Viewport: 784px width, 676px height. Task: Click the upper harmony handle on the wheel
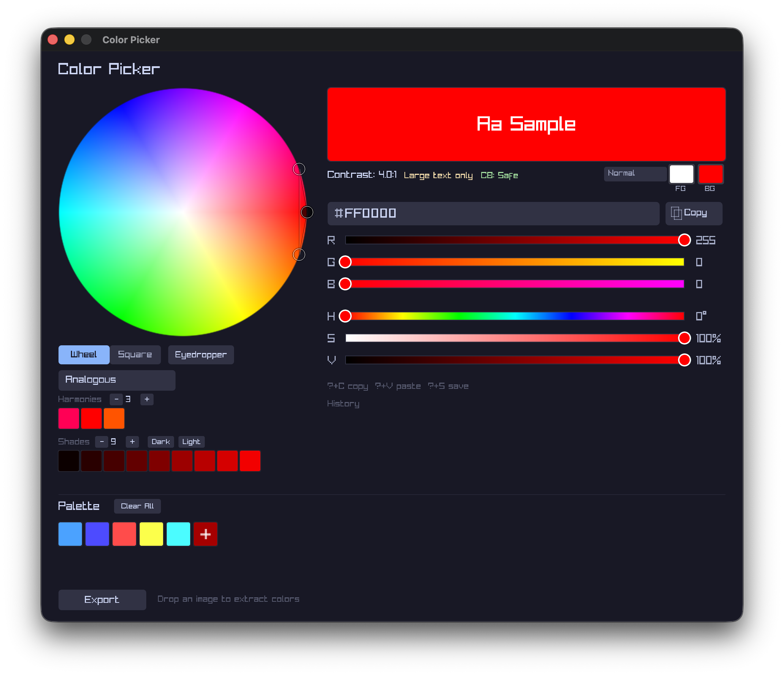[x=299, y=169]
